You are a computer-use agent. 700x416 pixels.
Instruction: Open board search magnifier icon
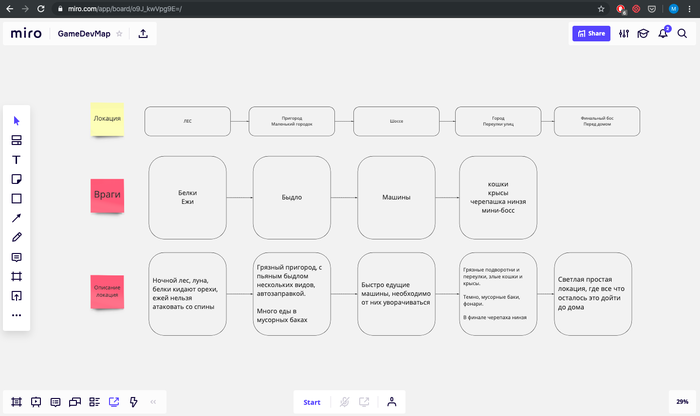[682, 33]
